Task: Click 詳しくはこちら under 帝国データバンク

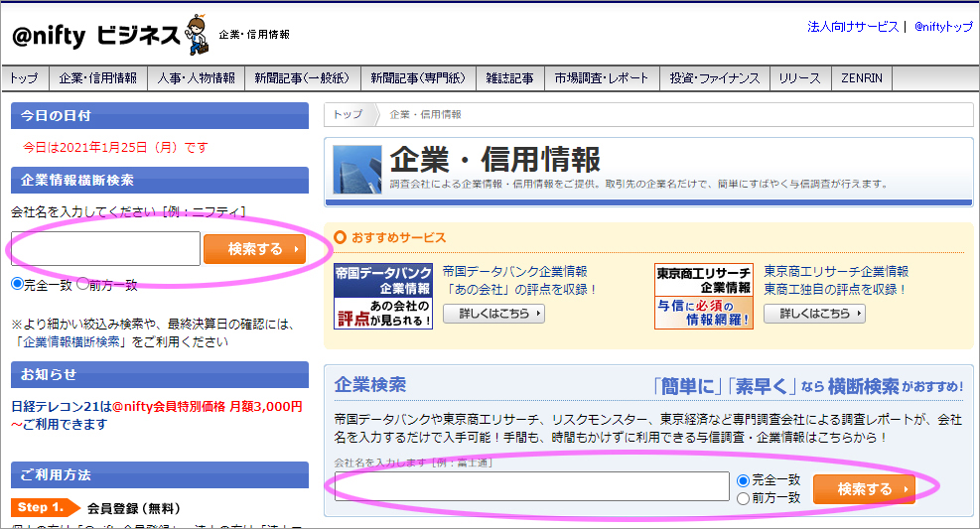Action: coord(493,314)
